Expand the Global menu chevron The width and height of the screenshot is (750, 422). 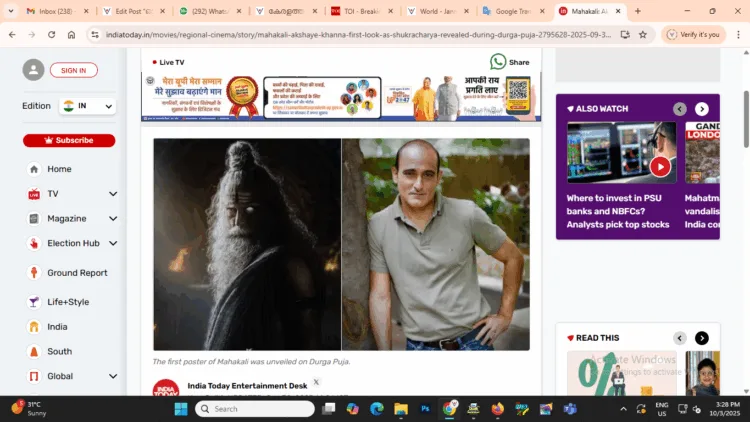point(113,377)
